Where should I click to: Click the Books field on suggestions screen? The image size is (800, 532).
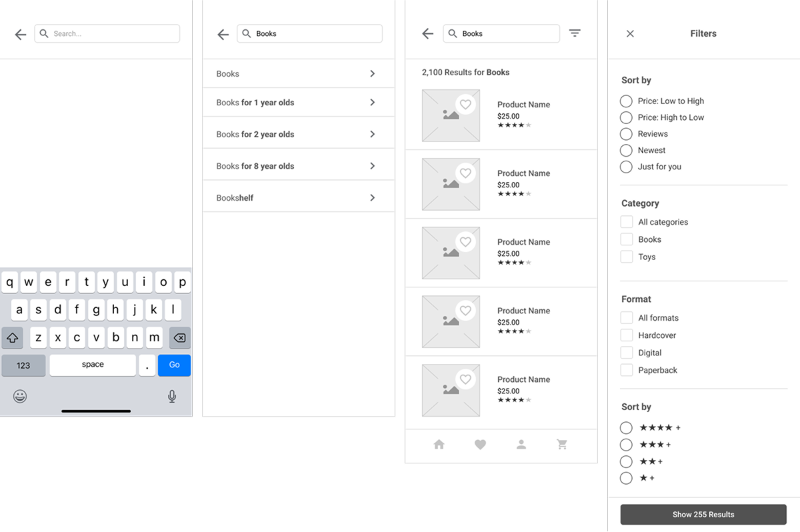309,33
